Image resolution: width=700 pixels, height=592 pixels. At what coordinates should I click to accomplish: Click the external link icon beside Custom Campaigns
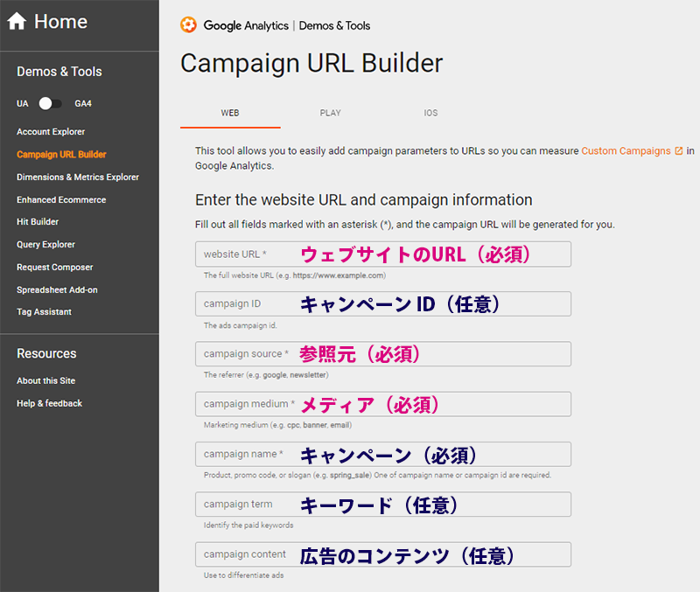[679, 150]
